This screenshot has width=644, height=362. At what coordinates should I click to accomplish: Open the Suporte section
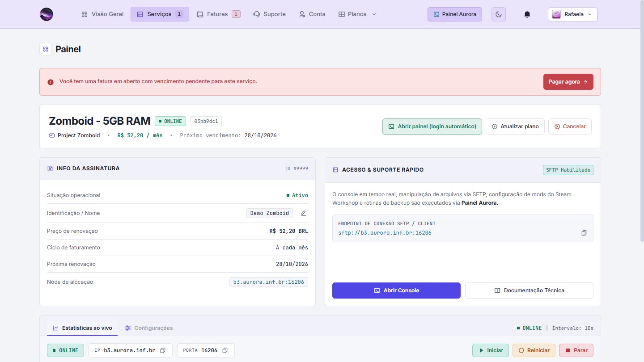tap(269, 14)
